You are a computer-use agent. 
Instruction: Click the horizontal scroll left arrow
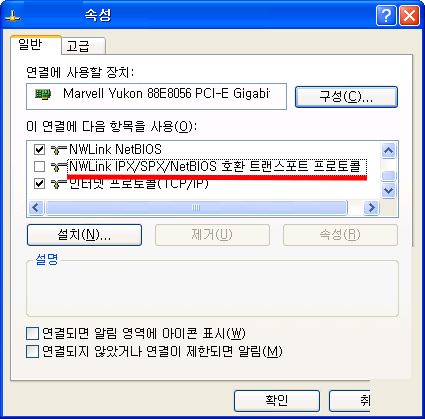click(36, 208)
